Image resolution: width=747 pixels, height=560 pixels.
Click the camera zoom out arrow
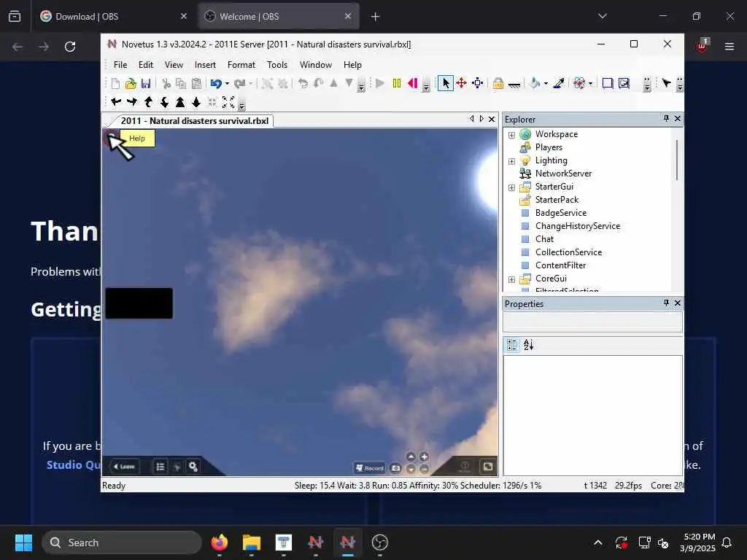(196, 102)
